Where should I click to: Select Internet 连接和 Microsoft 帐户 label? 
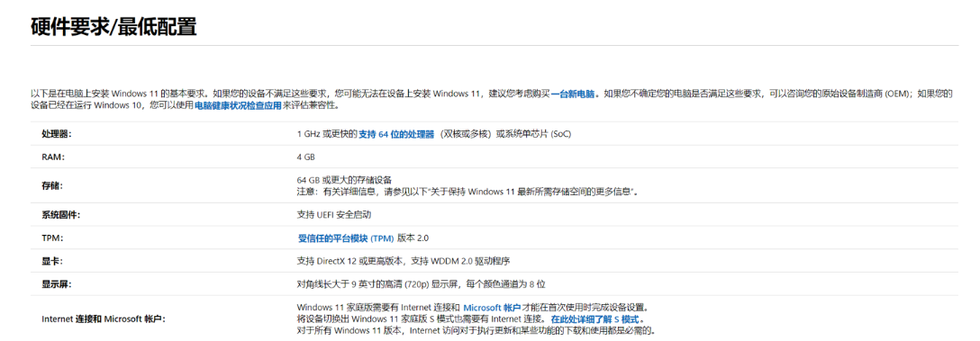(104, 319)
